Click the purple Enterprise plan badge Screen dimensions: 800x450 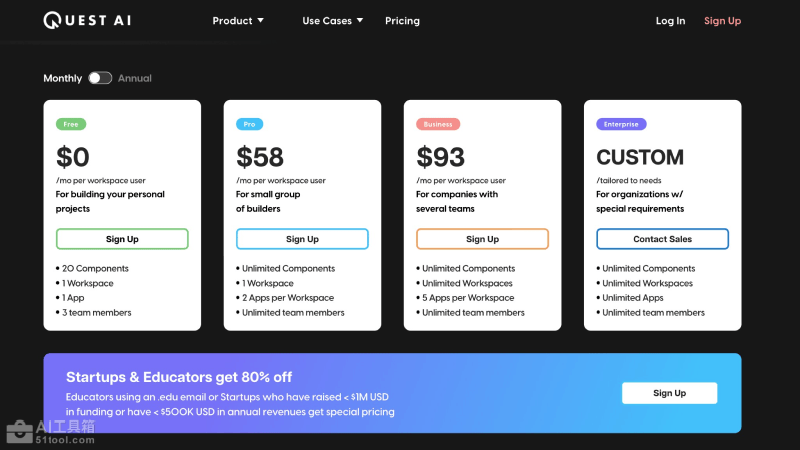tap(621, 124)
